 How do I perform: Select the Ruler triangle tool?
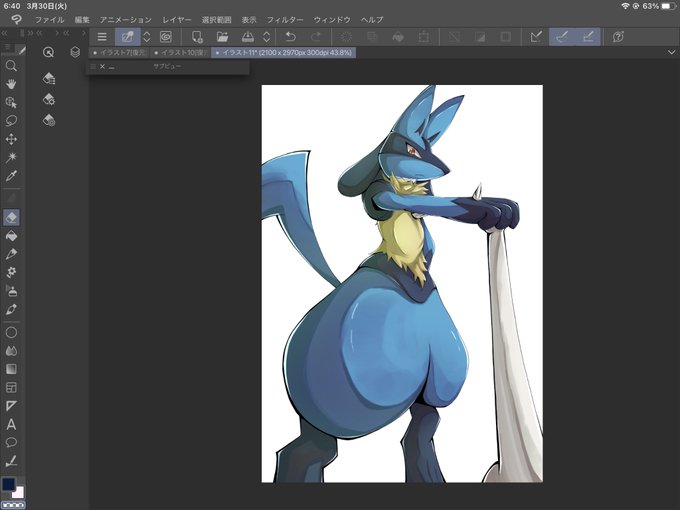[11, 406]
